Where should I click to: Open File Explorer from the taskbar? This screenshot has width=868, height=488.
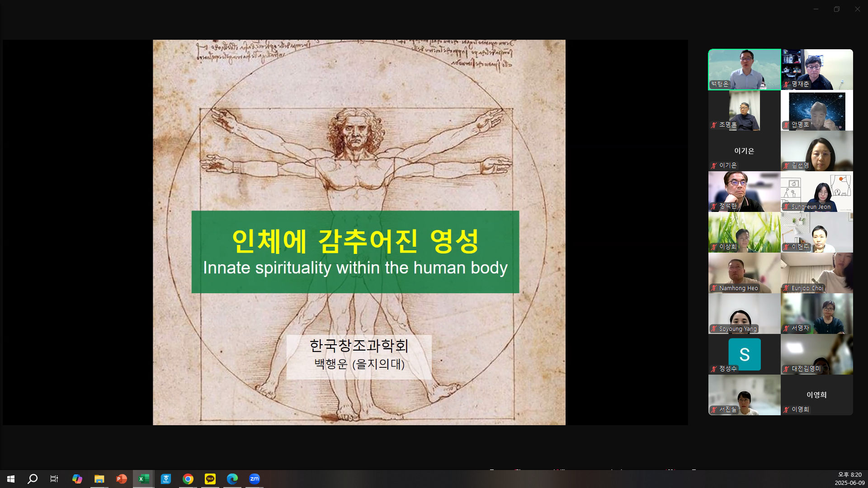99,479
